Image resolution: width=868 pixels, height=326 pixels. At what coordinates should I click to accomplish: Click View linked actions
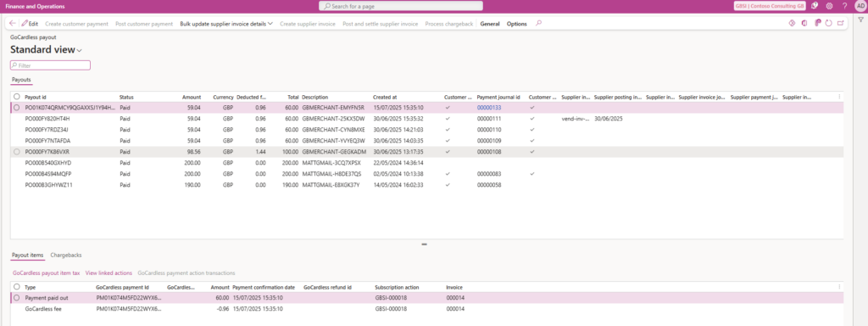[108, 273]
